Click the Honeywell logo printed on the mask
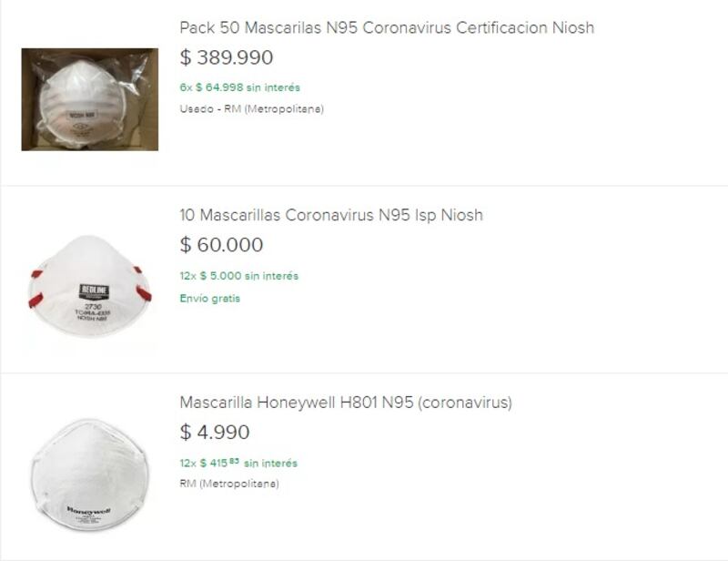This screenshot has width=728, height=561. 89,510
